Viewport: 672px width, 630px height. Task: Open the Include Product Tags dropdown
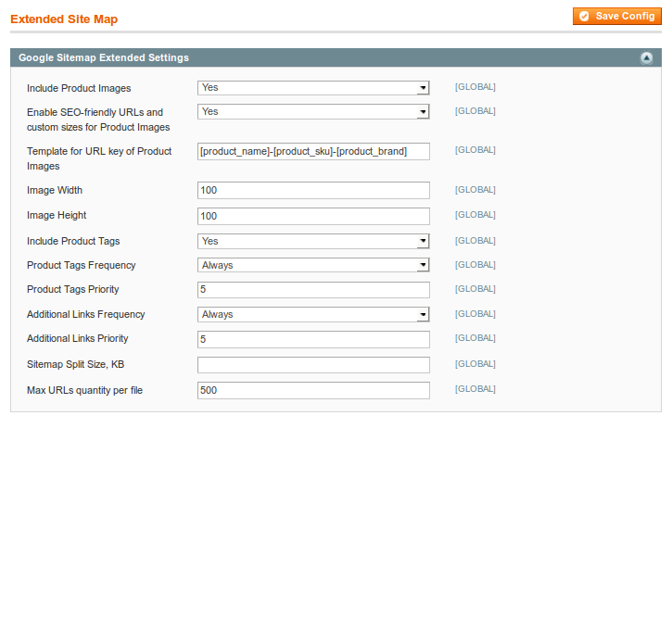(x=313, y=241)
